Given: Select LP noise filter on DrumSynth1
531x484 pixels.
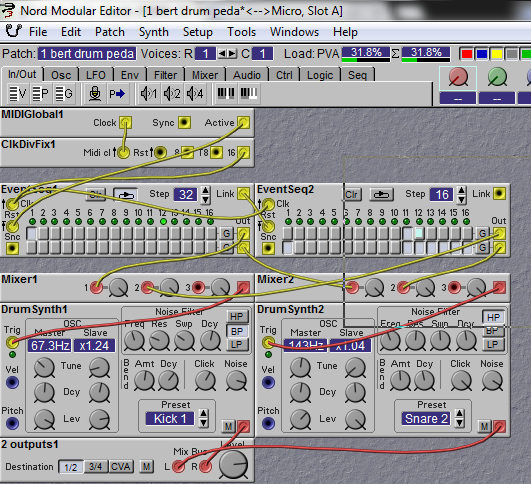Looking at the screenshot, I should pos(237,345).
